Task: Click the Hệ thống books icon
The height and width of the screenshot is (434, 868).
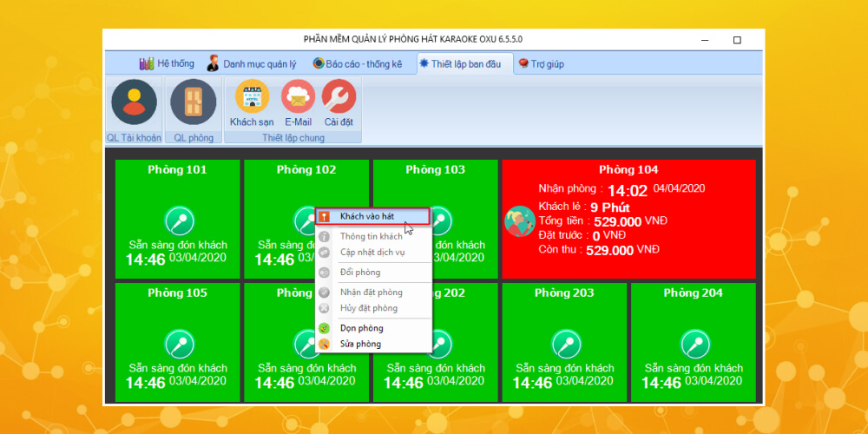Action: tap(147, 63)
